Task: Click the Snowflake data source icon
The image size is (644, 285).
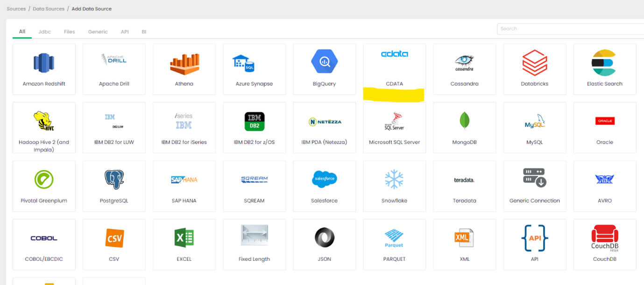Action: pos(394,180)
